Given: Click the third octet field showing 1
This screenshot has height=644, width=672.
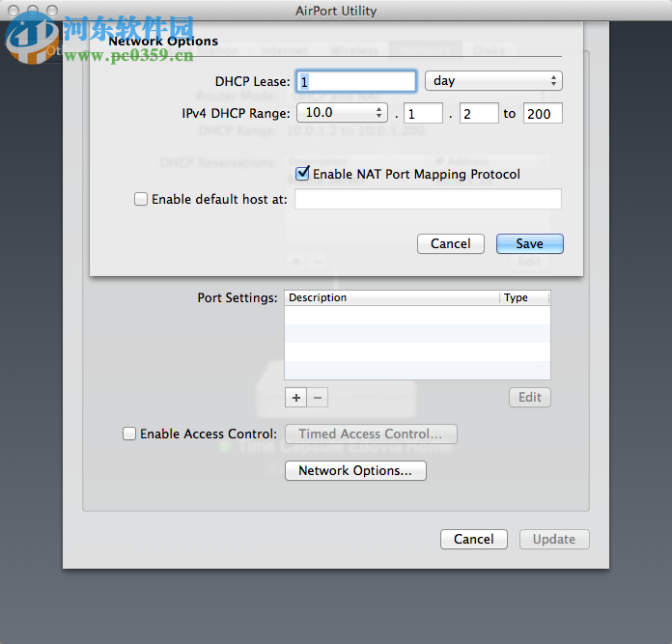Looking at the screenshot, I should pyautogui.click(x=424, y=114).
